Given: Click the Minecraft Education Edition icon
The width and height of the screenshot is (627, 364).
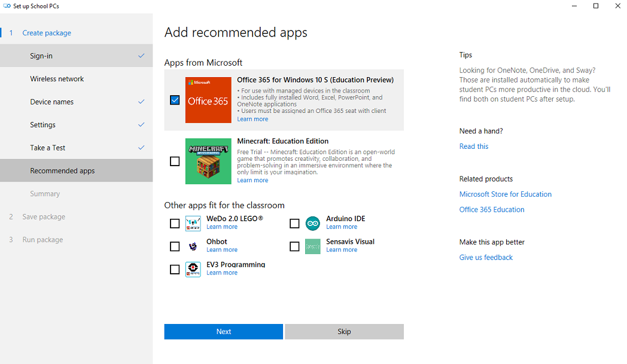Looking at the screenshot, I should [208, 161].
